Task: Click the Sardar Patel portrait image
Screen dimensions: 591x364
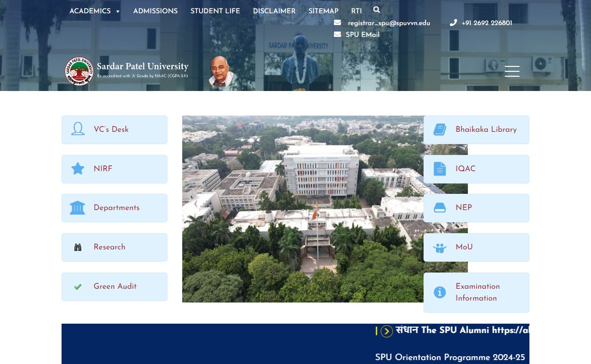Action: (221, 72)
